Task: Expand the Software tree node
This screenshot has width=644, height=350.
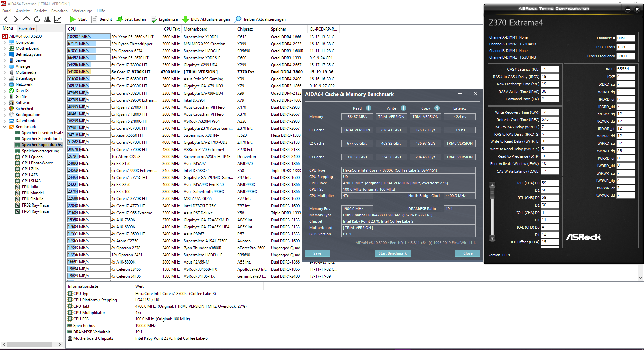Action: point(5,103)
